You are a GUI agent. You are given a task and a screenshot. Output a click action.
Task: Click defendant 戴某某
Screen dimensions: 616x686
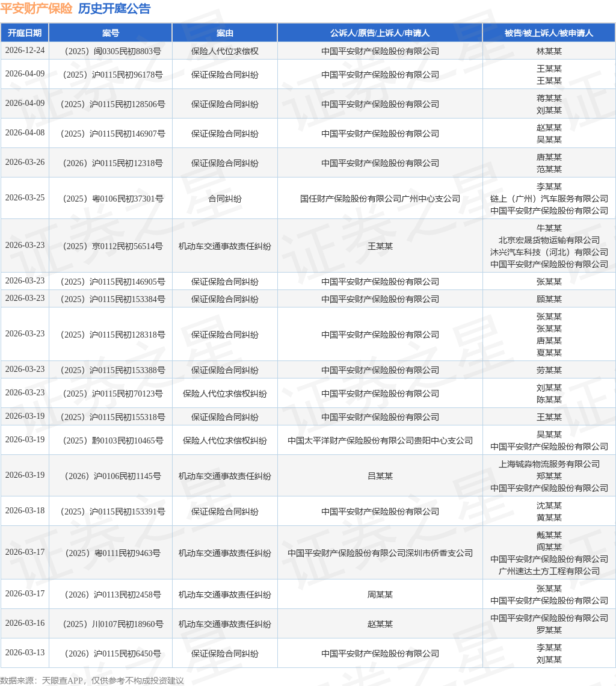pyautogui.click(x=549, y=535)
